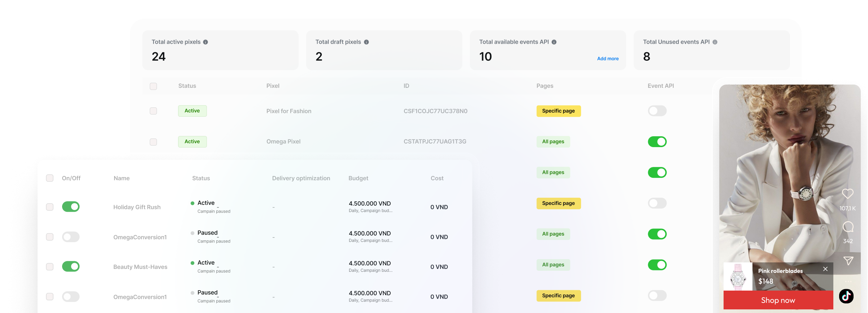Click info icon next to Total Unused events API
This screenshot has height=313, width=868.
[x=715, y=42]
